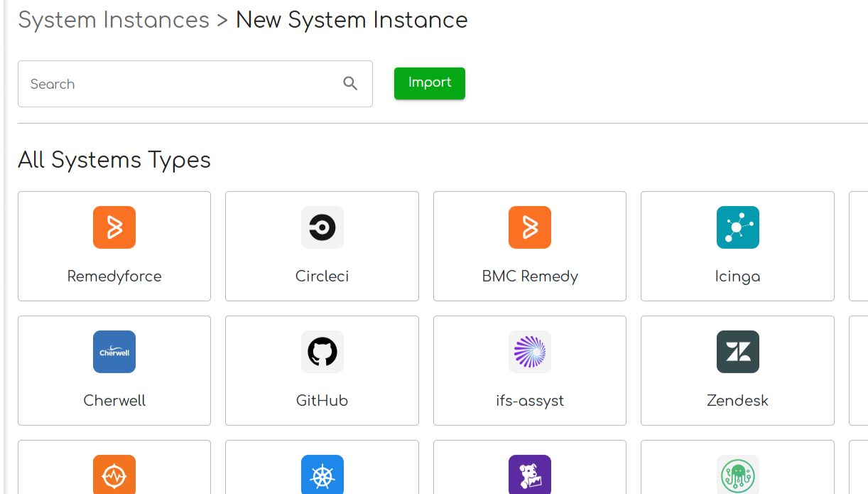Click the Cherwell text label
The width and height of the screenshot is (868, 494).
114,401
